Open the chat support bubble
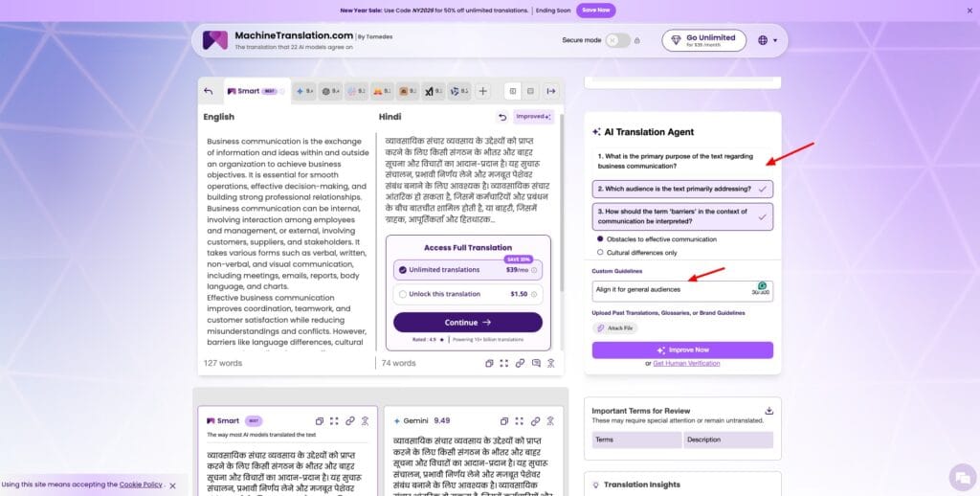The height and width of the screenshot is (496, 980). pos(961,478)
